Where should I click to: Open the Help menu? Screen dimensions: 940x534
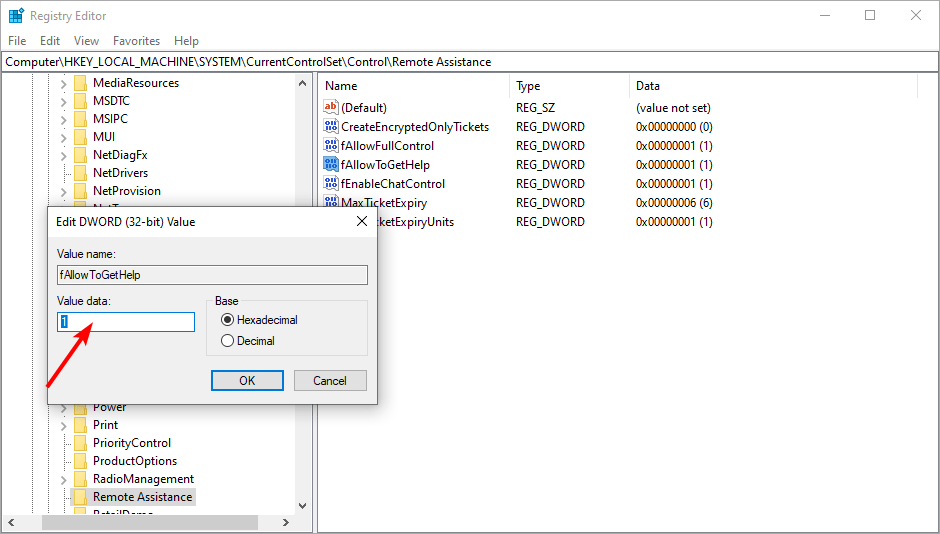pyautogui.click(x=186, y=41)
